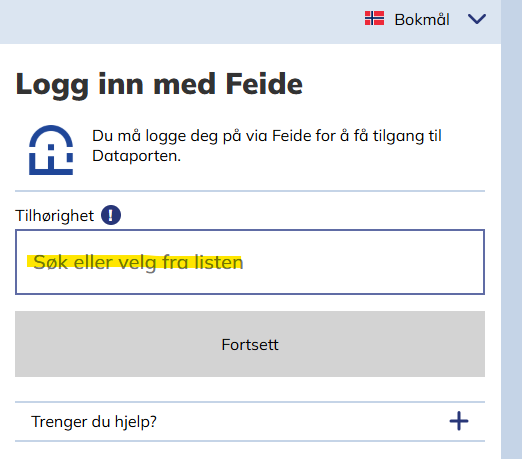Click the plus icon beside help
The image size is (522, 459).
coord(459,421)
